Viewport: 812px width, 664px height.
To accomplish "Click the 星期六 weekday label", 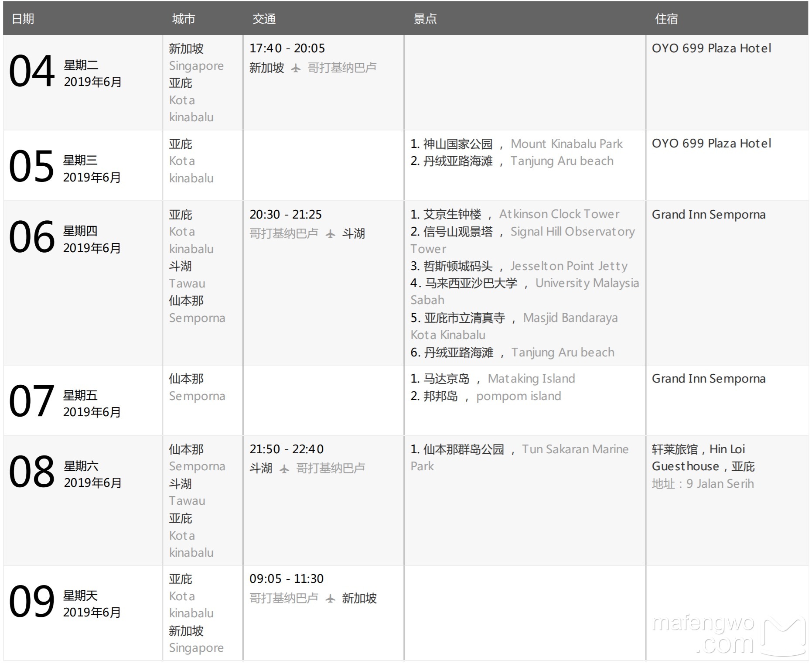I will pyautogui.click(x=81, y=466).
